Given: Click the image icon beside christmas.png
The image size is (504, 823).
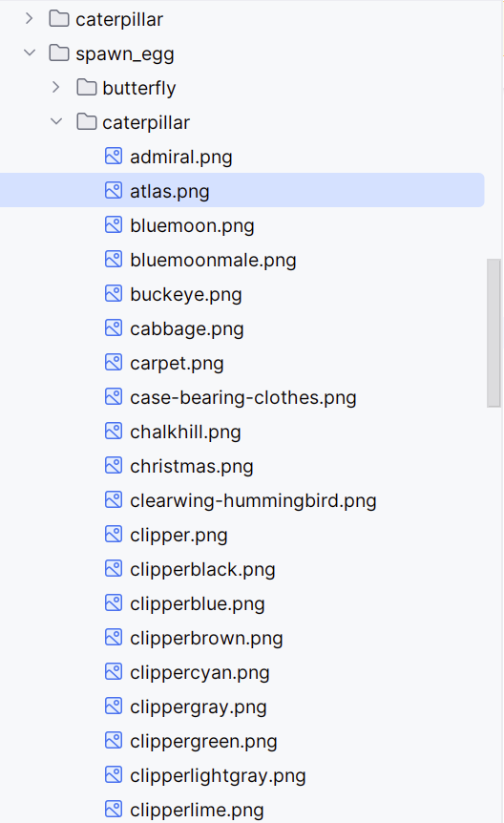Looking at the screenshot, I should tap(114, 466).
